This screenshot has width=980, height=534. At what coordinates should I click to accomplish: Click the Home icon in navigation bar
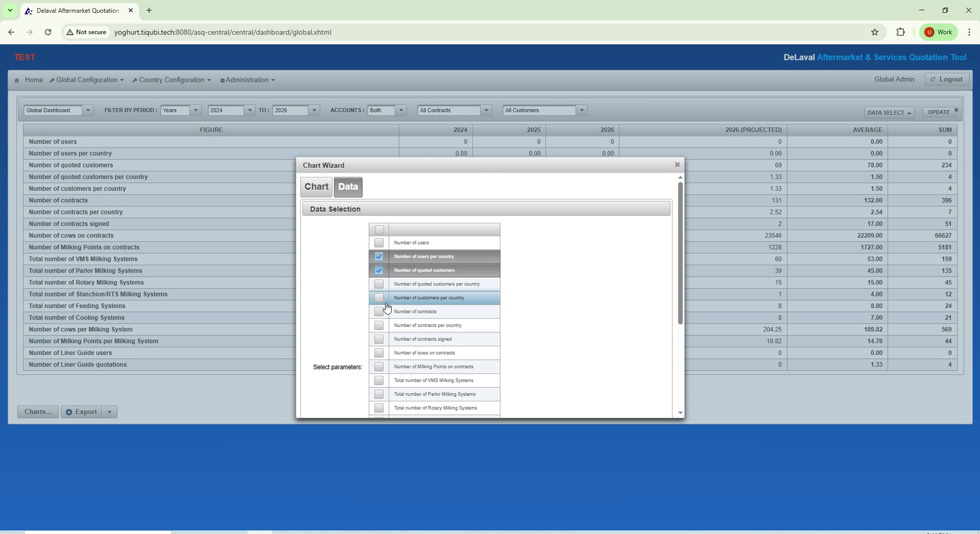[x=17, y=80]
